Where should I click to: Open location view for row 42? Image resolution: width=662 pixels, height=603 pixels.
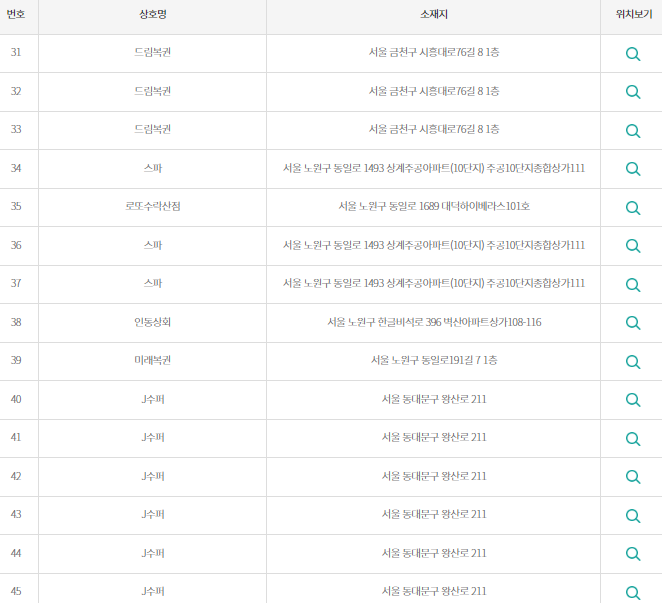click(632, 477)
